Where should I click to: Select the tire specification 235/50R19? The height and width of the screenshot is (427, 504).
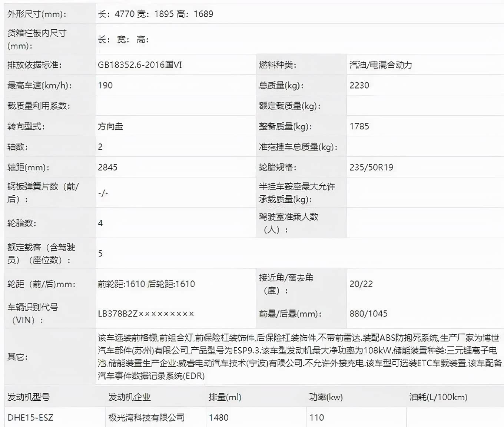coord(371,168)
